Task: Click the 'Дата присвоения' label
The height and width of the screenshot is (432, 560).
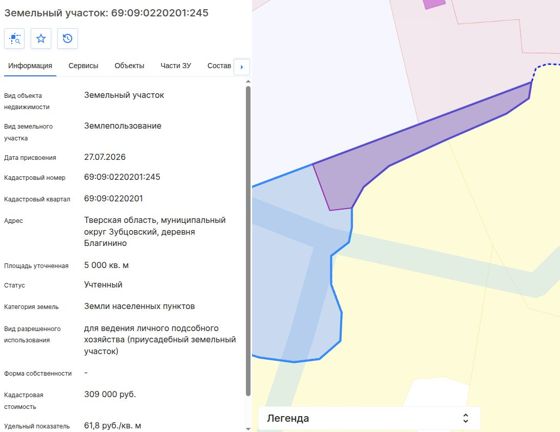Action: click(x=30, y=157)
